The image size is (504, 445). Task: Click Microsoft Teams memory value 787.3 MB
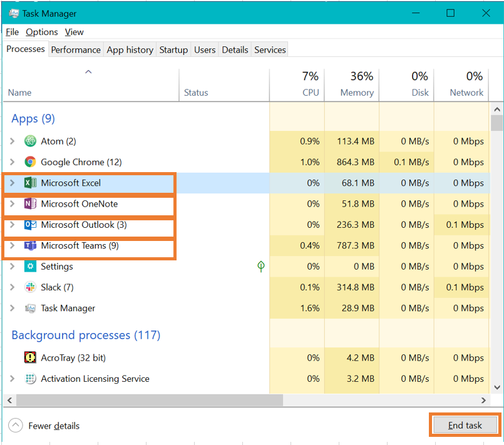[356, 245]
